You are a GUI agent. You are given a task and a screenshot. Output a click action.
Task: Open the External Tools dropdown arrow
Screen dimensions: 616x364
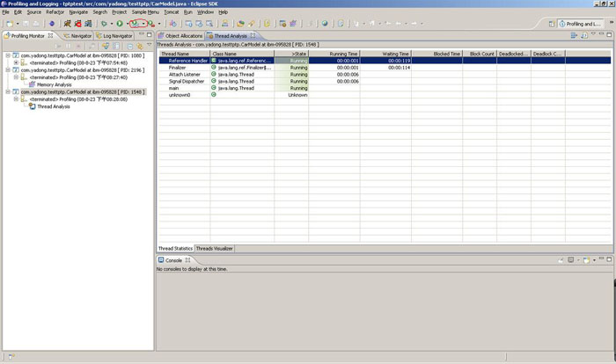click(159, 24)
